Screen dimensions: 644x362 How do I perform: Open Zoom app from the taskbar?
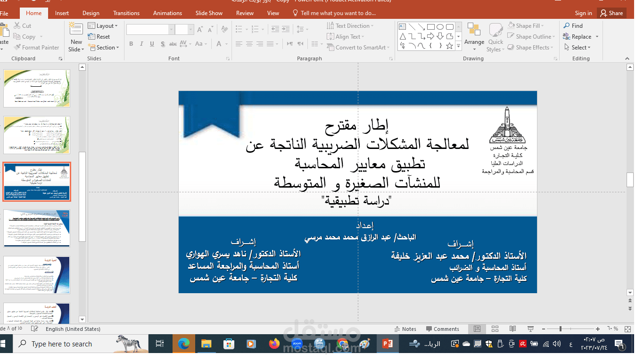[297, 344]
